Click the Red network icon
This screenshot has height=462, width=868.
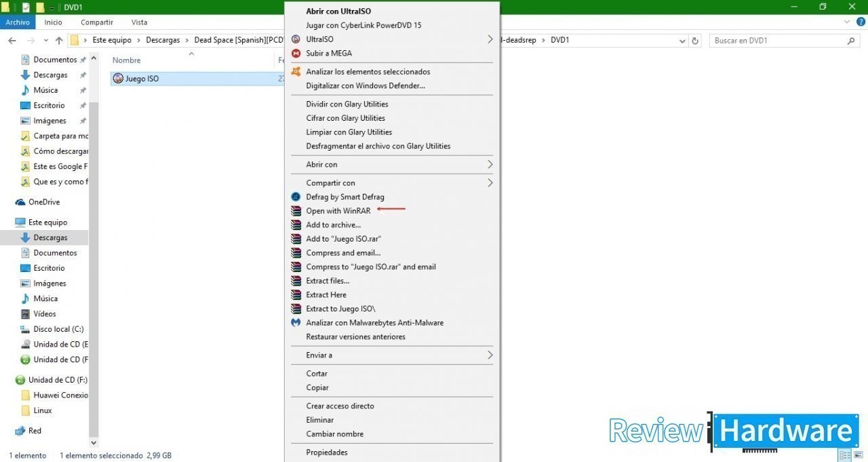tap(20, 431)
